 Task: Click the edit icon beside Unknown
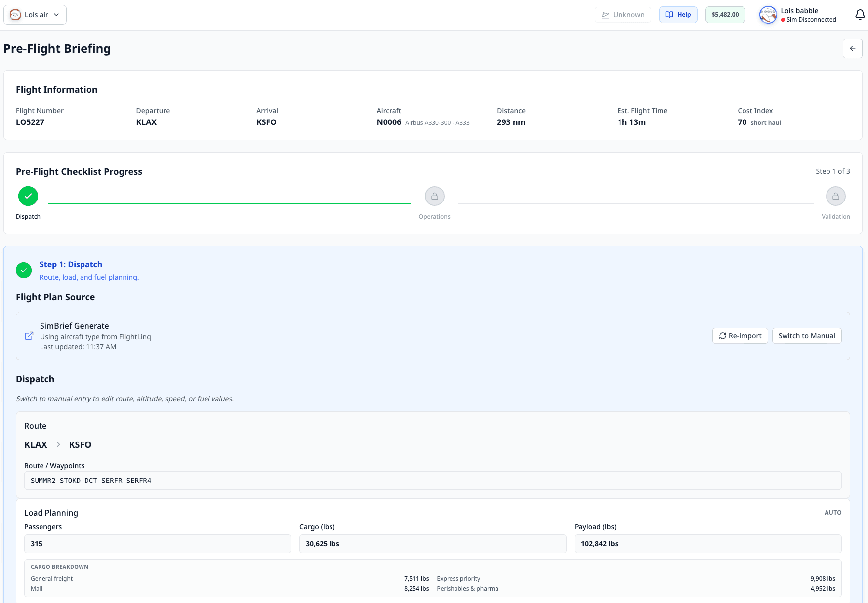click(x=605, y=15)
